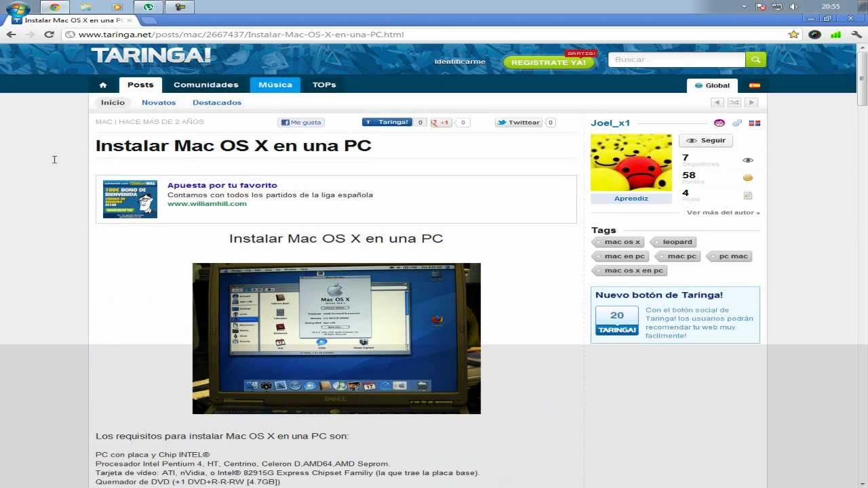Screen dimensions: 868x488
Task: Go back to the previous page
Action: click(x=12, y=35)
